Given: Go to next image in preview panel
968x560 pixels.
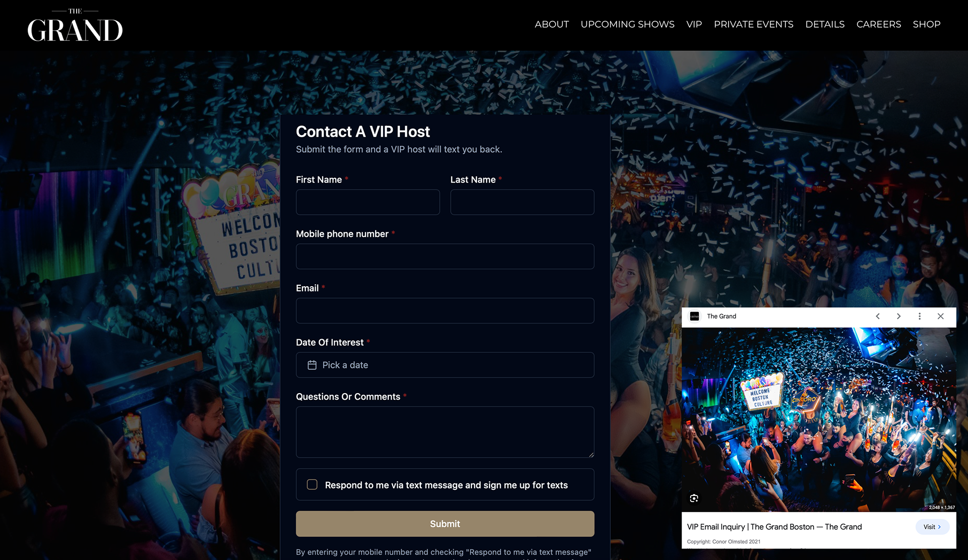Looking at the screenshot, I should pos(898,316).
